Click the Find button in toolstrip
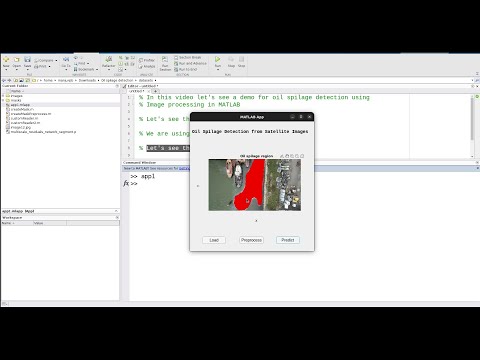Image resolution: width=480 pixels, height=360 pixels. (x=81, y=63)
